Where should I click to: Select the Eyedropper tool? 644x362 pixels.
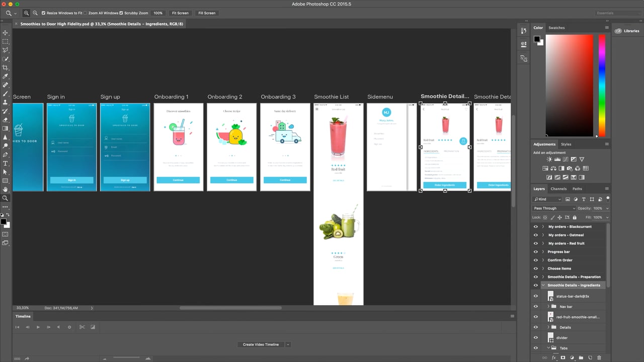[6, 76]
